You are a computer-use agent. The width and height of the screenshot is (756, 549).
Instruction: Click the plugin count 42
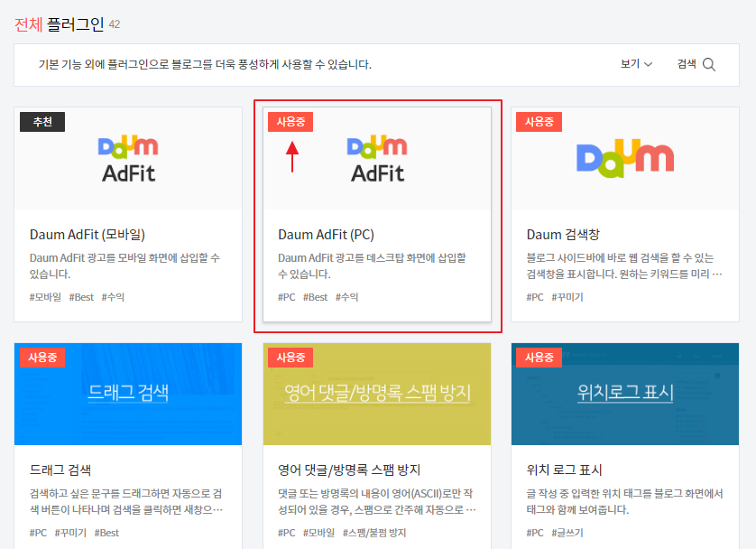click(115, 24)
